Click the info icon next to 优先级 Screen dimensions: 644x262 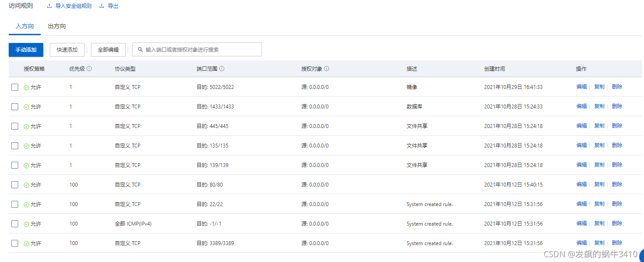click(89, 69)
